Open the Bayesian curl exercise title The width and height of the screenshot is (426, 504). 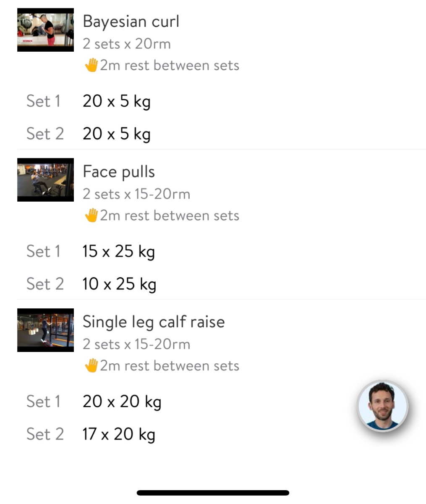[x=131, y=21]
